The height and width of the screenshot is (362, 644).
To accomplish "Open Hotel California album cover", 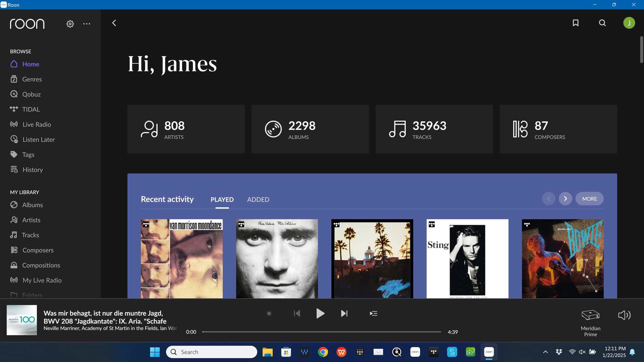I will pyautogui.click(x=372, y=259).
